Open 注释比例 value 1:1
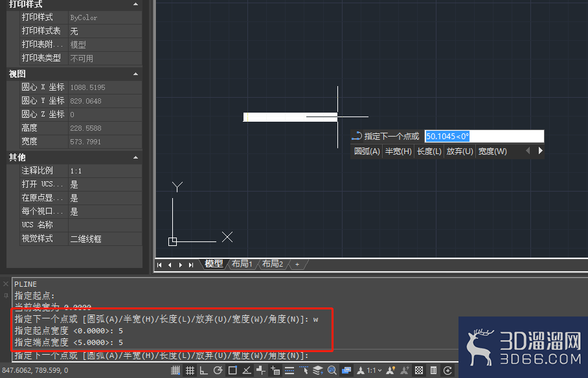This screenshot has width=588, height=378. 105,171
